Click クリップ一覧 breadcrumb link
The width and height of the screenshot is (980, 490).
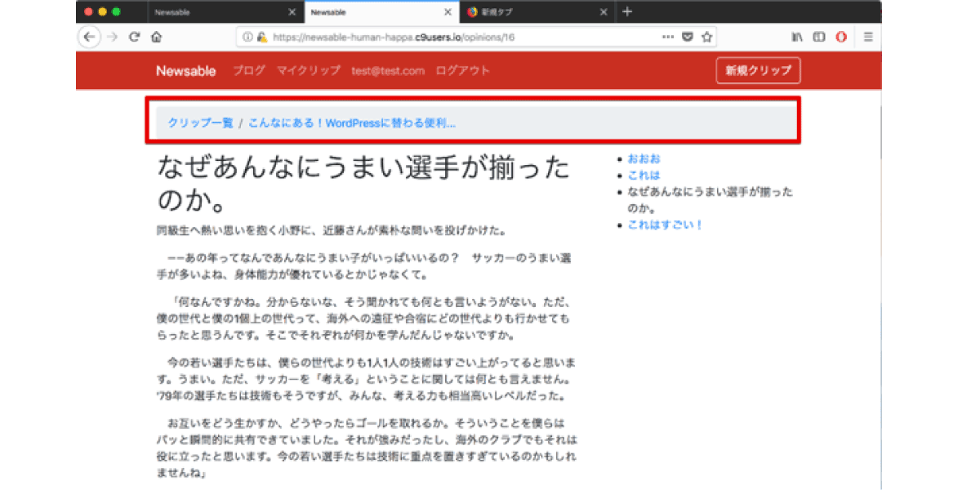pyautogui.click(x=201, y=122)
